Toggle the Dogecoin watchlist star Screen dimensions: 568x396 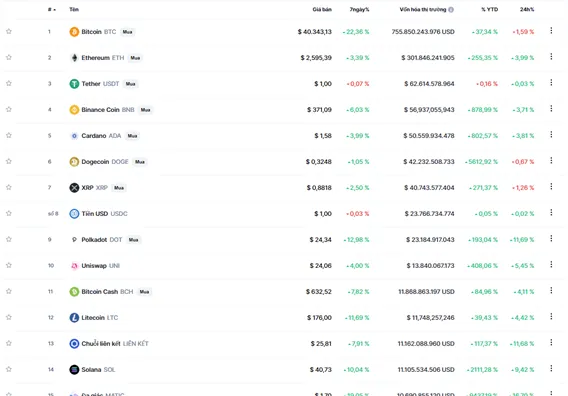coord(9,161)
